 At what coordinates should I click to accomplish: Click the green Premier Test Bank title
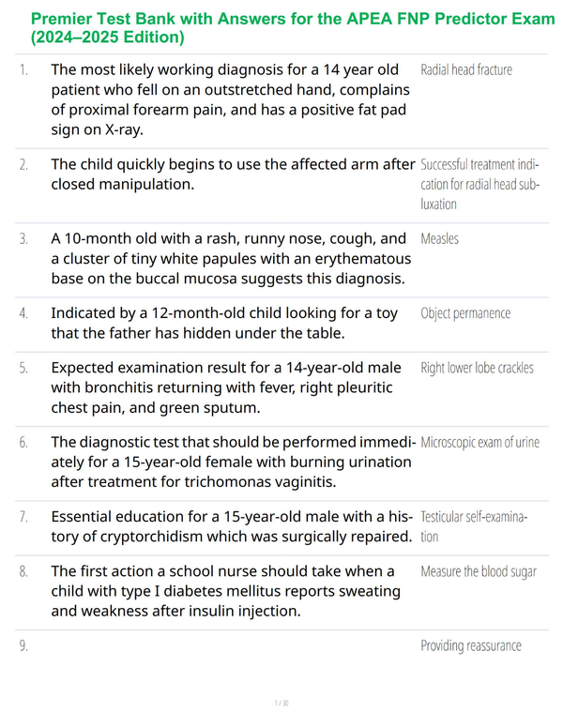pyautogui.click(x=293, y=28)
